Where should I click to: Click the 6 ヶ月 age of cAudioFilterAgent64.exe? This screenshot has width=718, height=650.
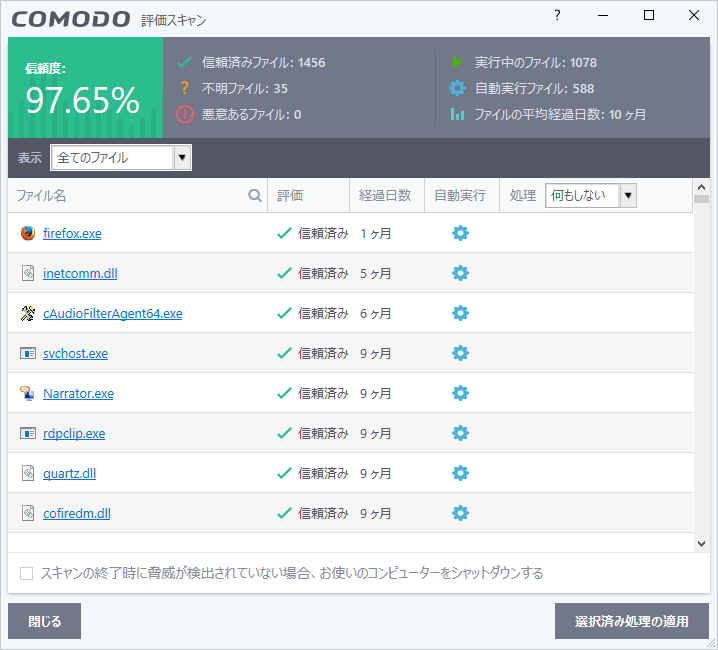375,313
